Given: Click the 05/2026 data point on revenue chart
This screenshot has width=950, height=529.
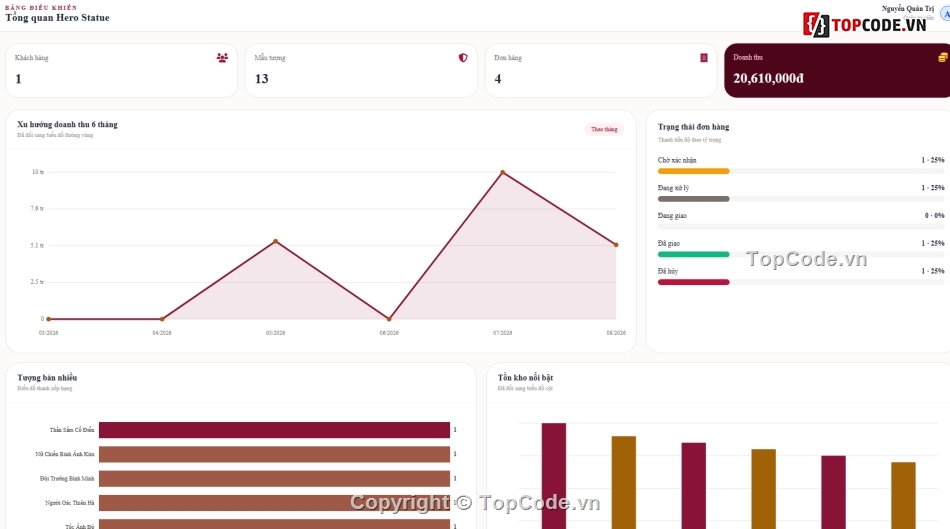Looking at the screenshot, I should 276,241.
